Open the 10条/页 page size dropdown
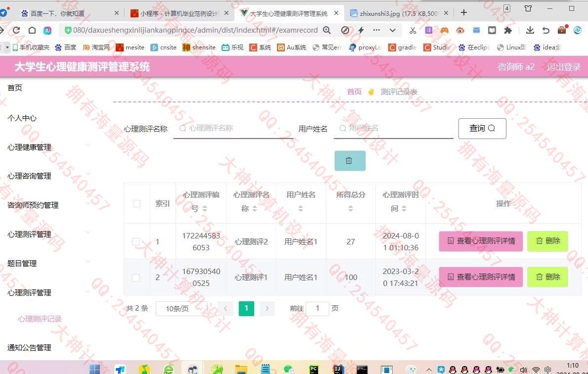Viewport: 588px width, 374px height. click(181, 308)
